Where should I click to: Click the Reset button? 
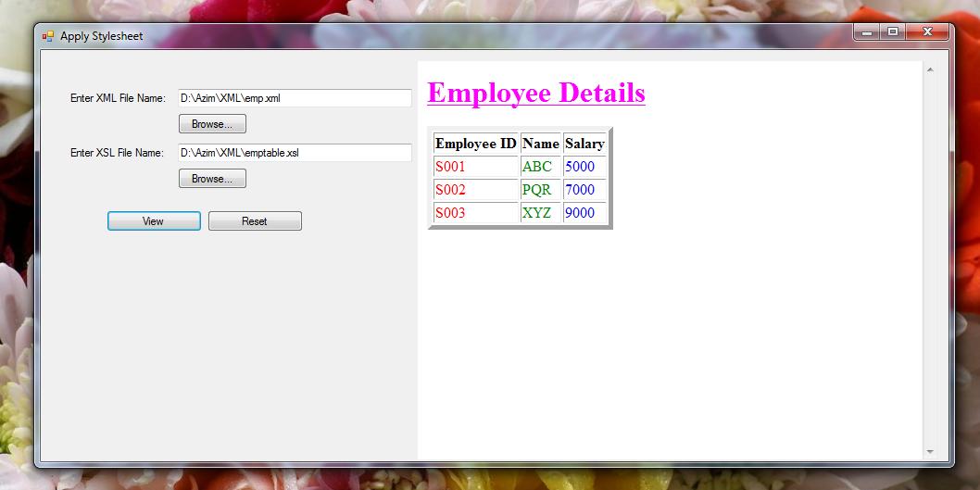pyautogui.click(x=255, y=221)
